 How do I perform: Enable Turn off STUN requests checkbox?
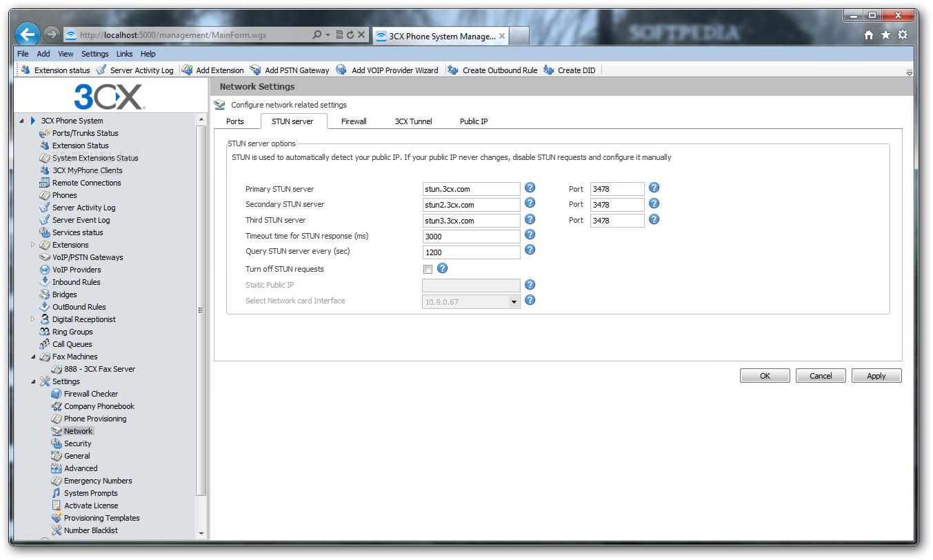coord(428,269)
